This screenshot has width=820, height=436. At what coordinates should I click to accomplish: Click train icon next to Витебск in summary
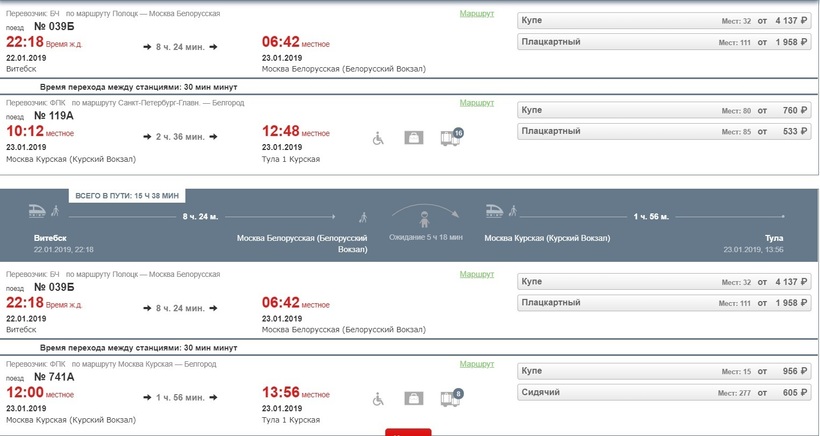[x=37, y=211]
